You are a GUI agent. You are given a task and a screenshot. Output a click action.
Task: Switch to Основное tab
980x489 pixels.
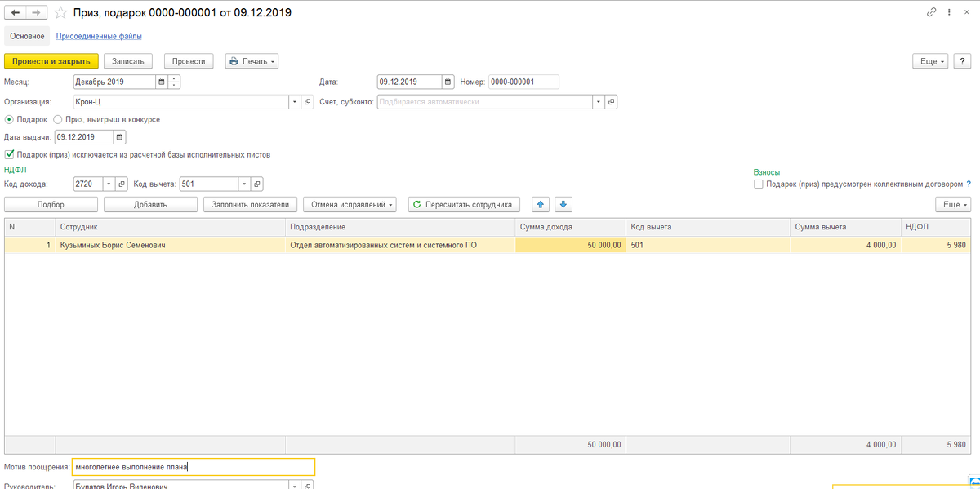pyautogui.click(x=27, y=36)
